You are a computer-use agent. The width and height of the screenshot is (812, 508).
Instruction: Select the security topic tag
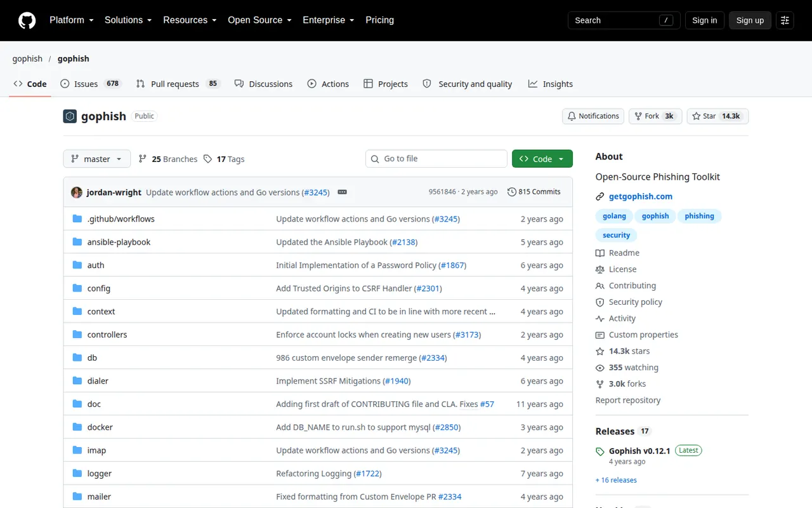(617, 235)
